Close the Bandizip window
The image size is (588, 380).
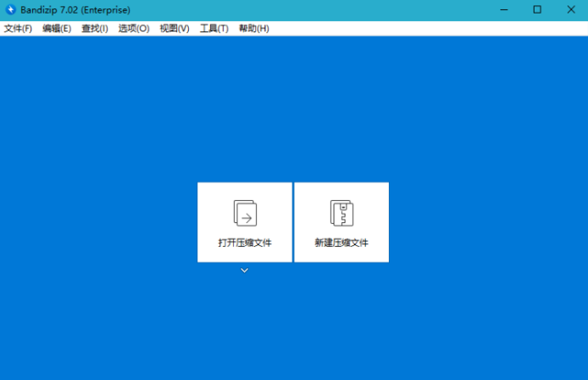(569, 9)
